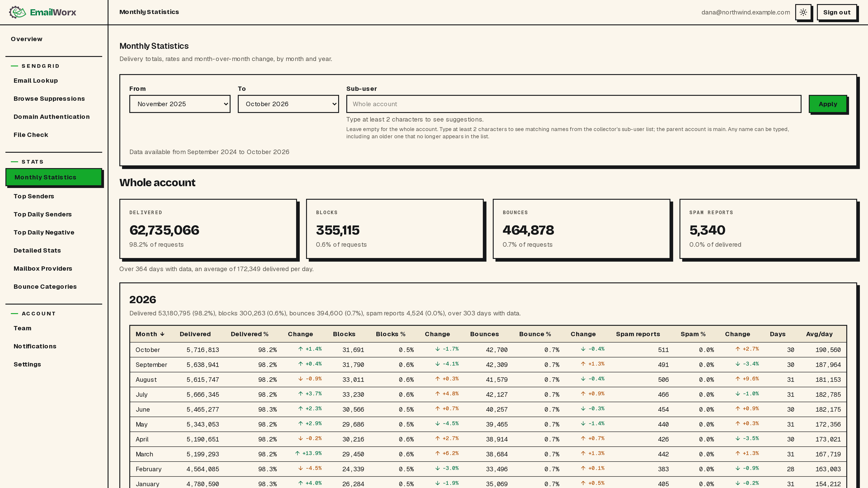Image resolution: width=868 pixels, height=488 pixels.
Task: Open the Team account page
Action: click(x=22, y=328)
